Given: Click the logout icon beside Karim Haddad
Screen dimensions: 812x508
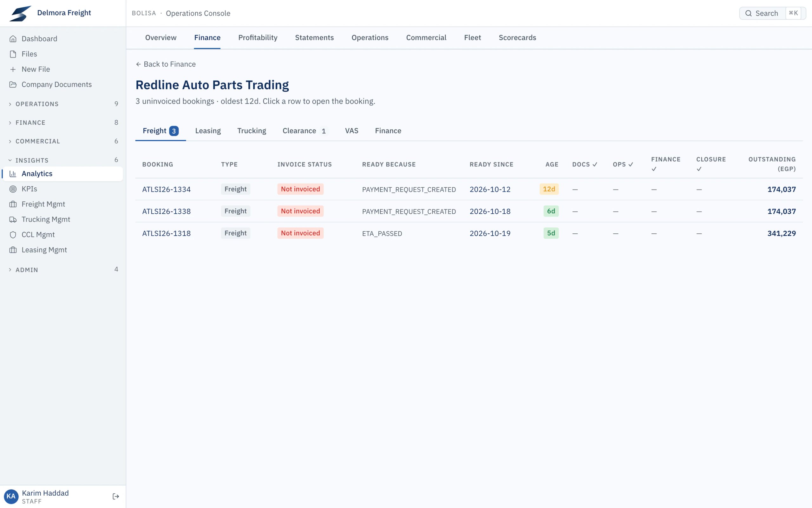Looking at the screenshot, I should click(x=116, y=496).
